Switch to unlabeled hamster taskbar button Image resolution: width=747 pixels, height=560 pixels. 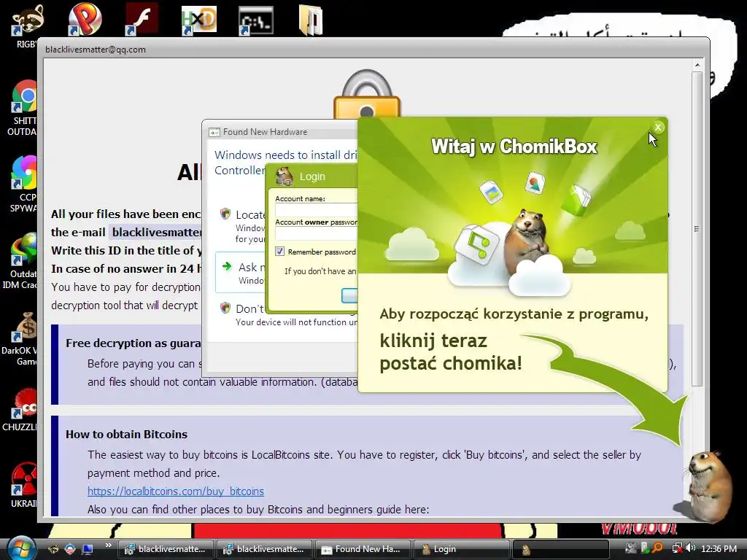(x=560, y=549)
